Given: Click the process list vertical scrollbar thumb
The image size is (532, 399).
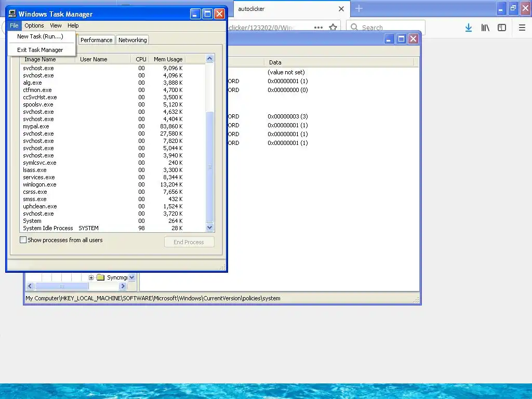Looking at the screenshot, I should point(210,167).
